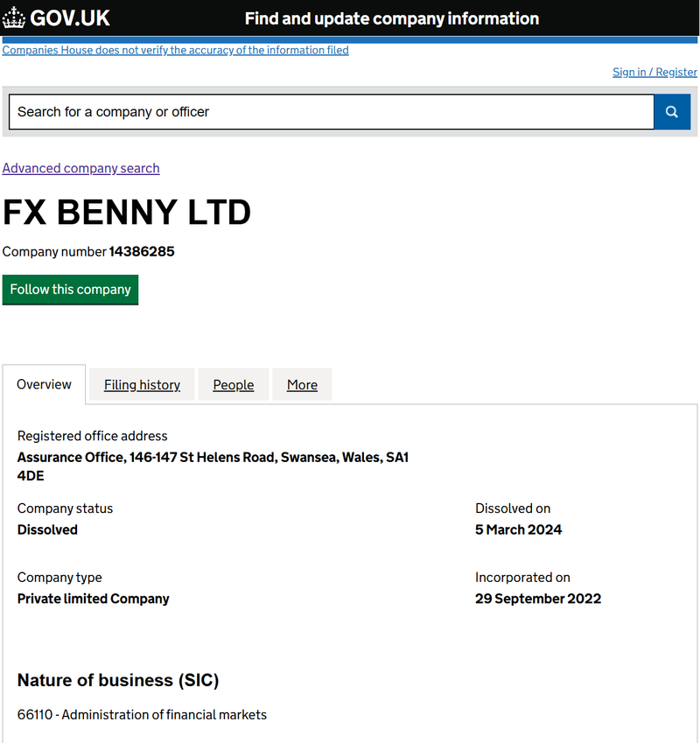Click the Dissolved company status value

47,529
